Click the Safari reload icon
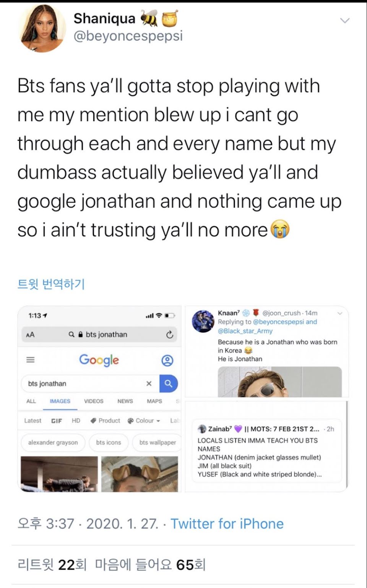 [170, 335]
